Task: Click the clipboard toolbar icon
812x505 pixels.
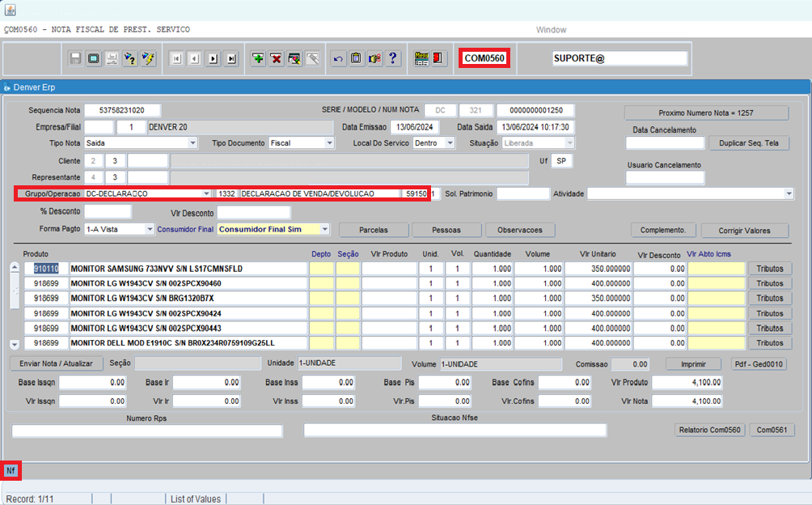Action: click(357, 58)
